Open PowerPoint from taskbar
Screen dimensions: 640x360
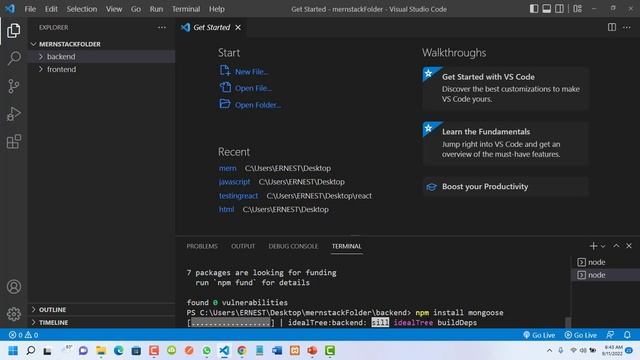(312, 351)
